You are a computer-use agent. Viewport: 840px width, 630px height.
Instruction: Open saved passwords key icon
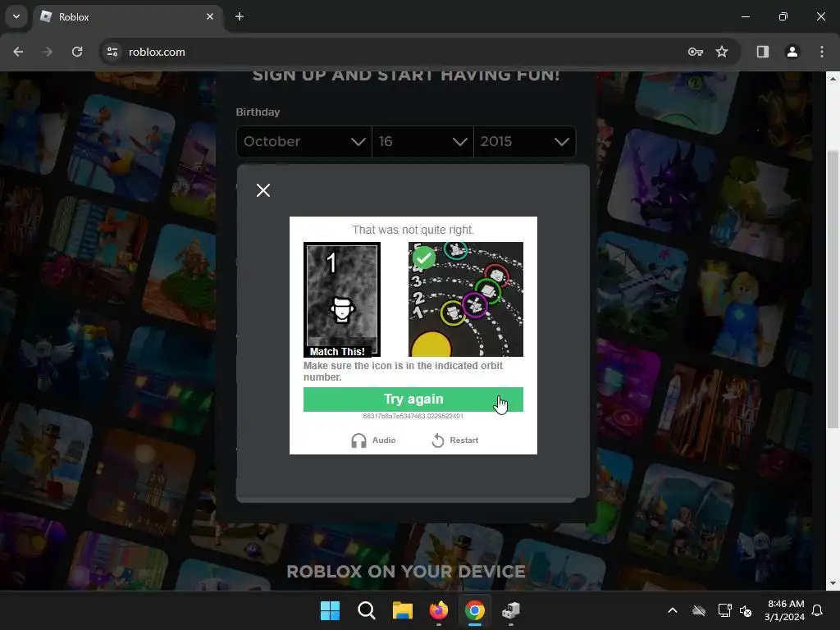(x=696, y=52)
